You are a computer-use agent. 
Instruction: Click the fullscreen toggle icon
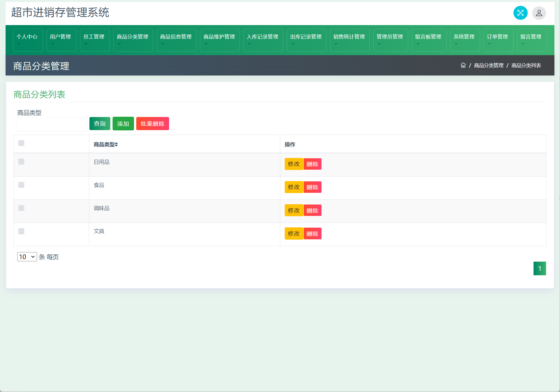coord(520,13)
